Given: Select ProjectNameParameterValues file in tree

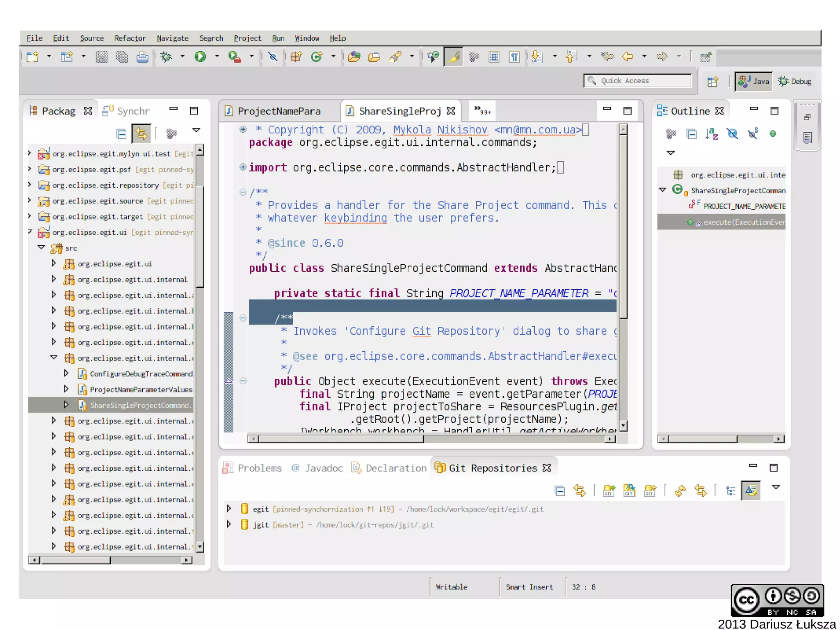Looking at the screenshot, I should tap(141, 389).
